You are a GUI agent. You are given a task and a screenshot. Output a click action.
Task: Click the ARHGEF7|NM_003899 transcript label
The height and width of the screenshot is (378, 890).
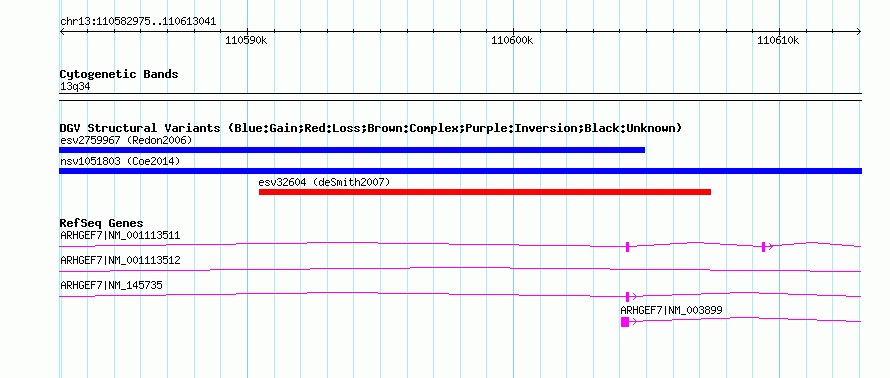pos(671,310)
